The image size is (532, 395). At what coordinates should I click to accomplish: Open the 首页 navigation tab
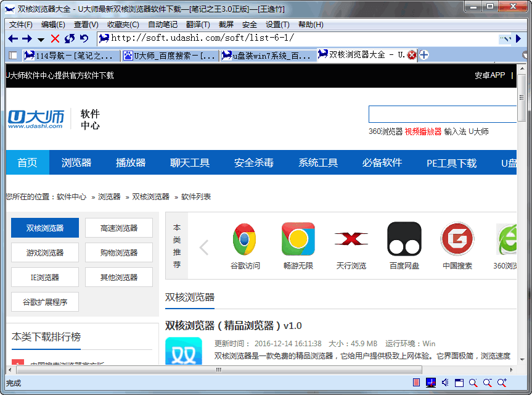tap(28, 163)
